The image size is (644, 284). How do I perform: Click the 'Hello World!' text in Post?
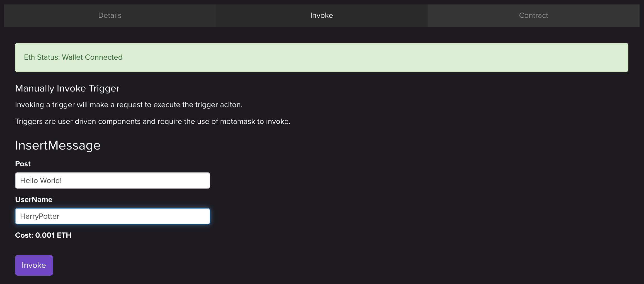pos(41,180)
